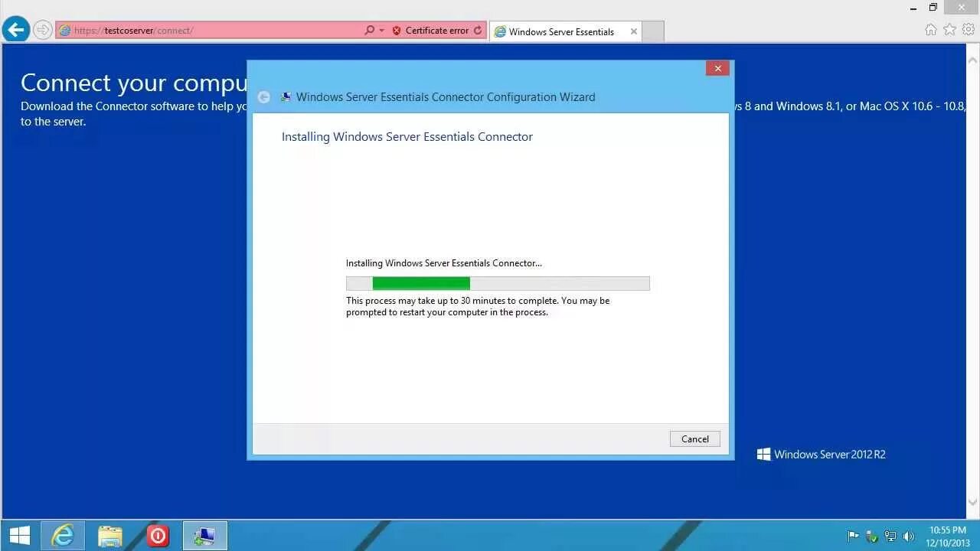This screenshot has height=551, width=980.
Task: Open the Favorites star menu
Action: click(x=949, y=30)
